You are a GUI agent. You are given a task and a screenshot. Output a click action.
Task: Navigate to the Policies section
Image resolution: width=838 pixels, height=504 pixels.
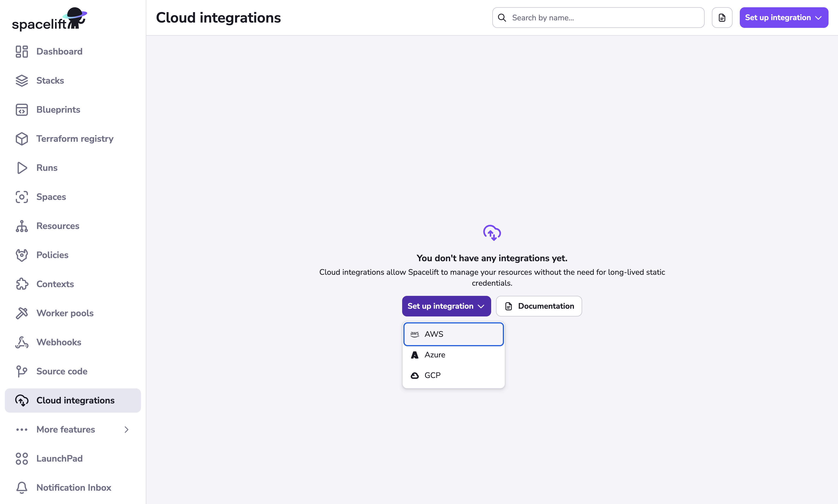point(52,255)
